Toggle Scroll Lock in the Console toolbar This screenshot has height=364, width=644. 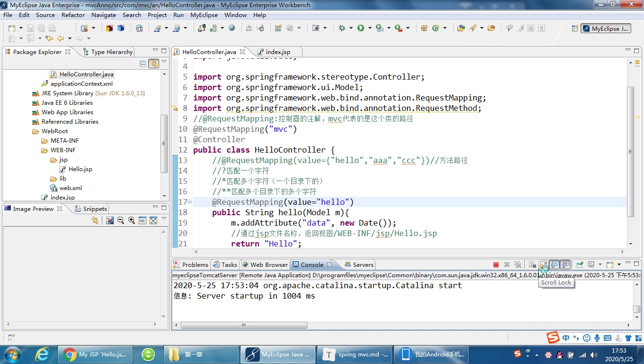[x=543, y=264]
